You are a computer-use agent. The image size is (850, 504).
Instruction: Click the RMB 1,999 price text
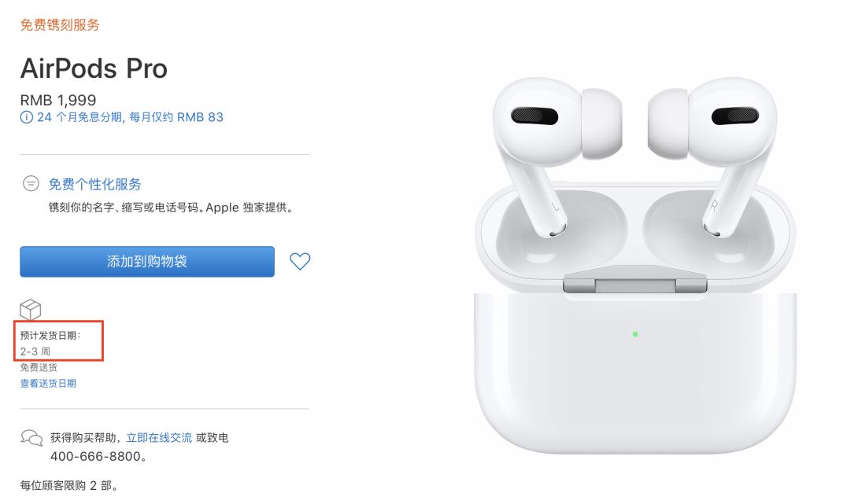pos(58,100)
